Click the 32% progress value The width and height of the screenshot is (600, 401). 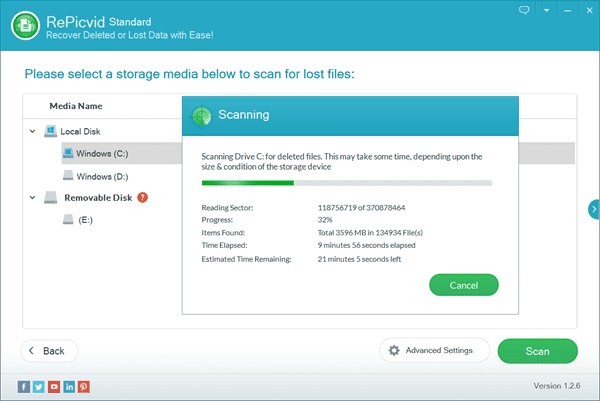[x=325, y=220]
